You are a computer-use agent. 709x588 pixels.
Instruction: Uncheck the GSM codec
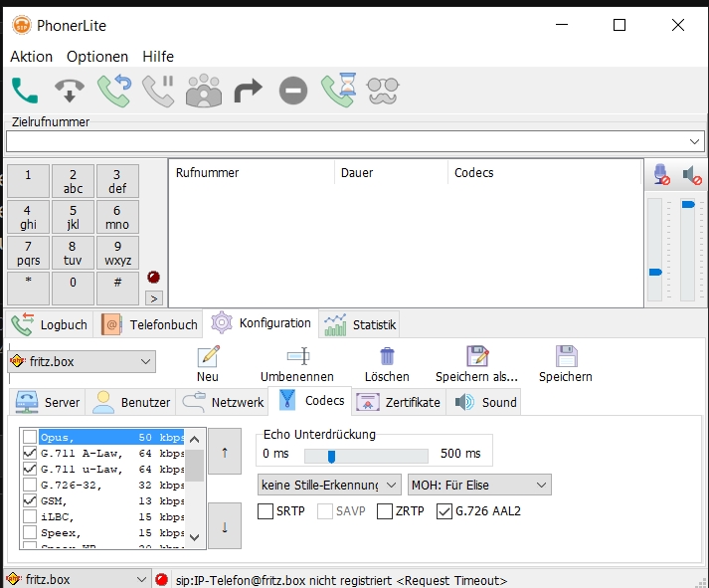(x=30, y=500)
